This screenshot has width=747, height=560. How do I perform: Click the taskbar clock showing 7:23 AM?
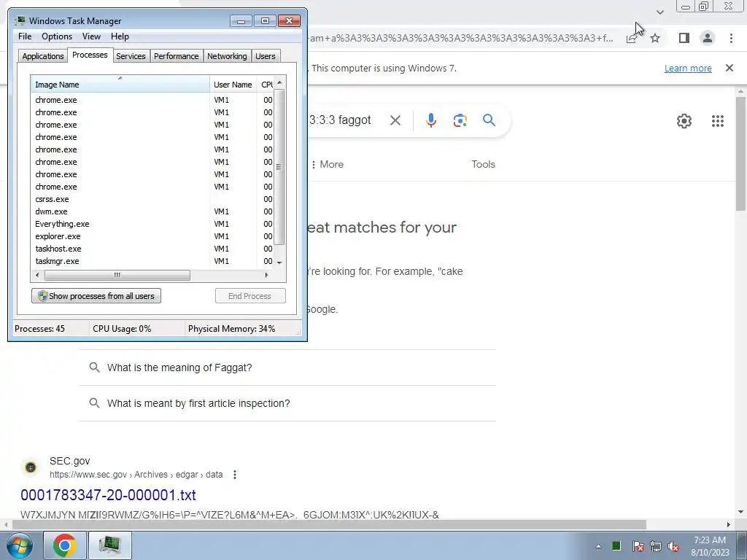tap(710, 546)
